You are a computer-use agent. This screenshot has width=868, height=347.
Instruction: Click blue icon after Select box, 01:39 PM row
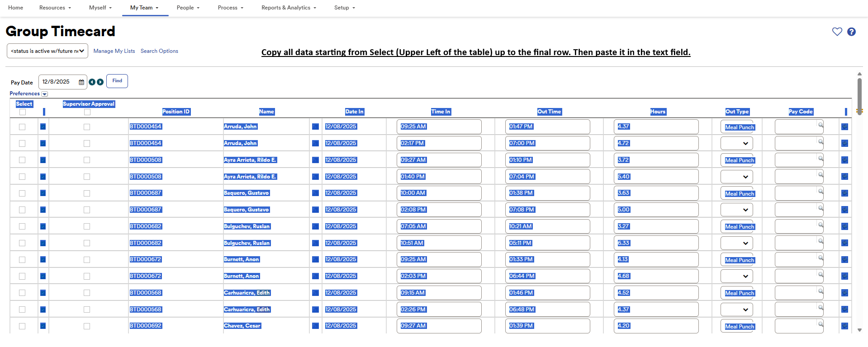pyautogui.click(x=43, y=326)
